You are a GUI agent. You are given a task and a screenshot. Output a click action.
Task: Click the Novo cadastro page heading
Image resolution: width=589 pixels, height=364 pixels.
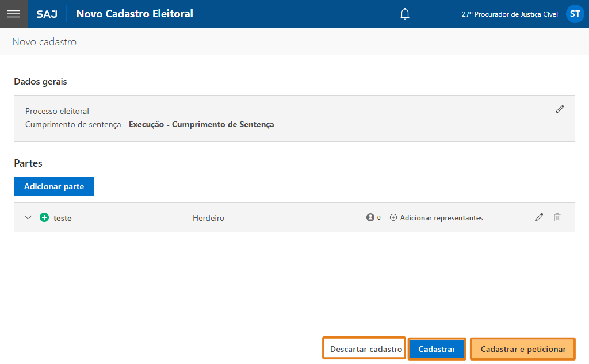[x=44, y=42]
